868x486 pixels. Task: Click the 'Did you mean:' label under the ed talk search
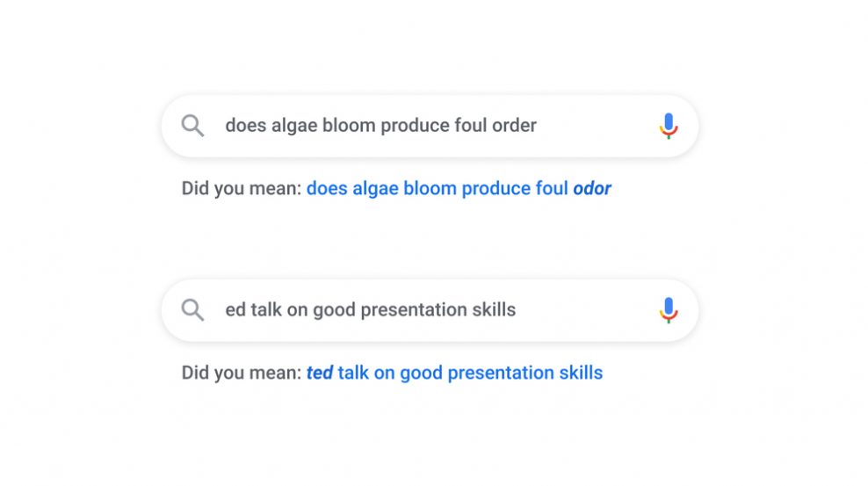click(242, 374)
